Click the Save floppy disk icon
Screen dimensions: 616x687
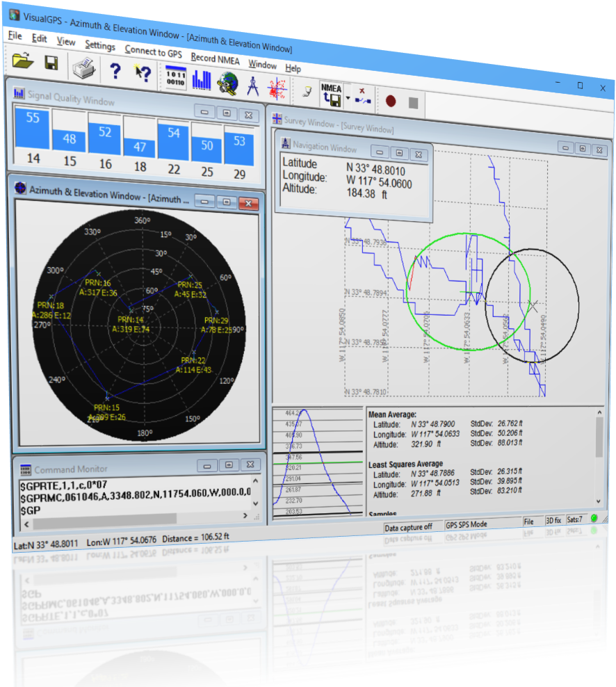click(51, 63)
